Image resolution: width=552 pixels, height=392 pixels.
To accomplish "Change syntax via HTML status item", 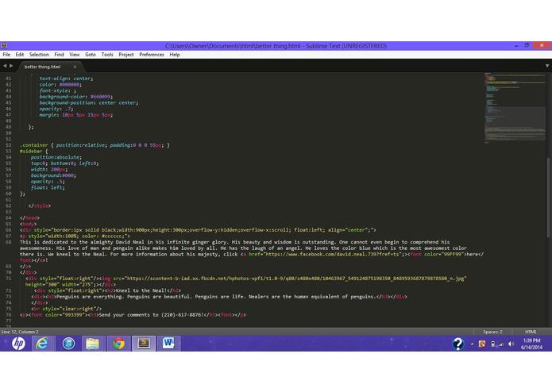I will tap(531, 332).
